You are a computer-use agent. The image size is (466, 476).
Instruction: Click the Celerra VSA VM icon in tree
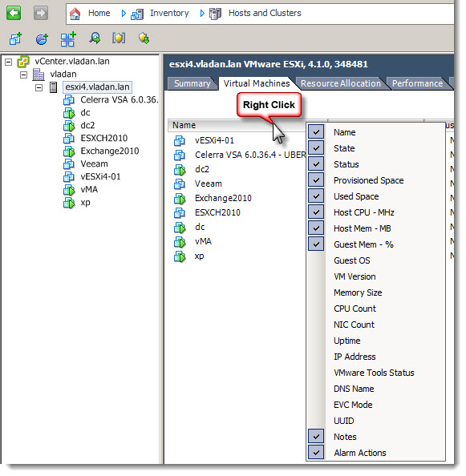pos(69,100)
